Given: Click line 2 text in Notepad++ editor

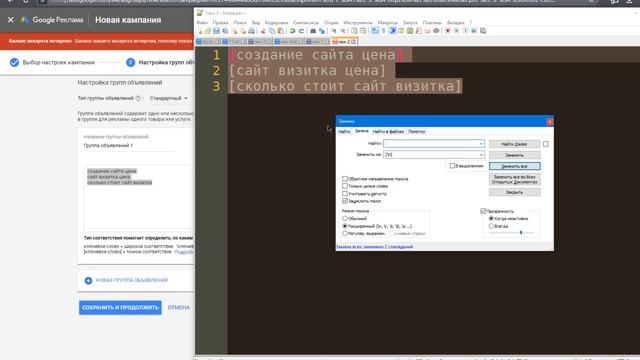Looking at the screenshot, I should click(x=307, y=71).
